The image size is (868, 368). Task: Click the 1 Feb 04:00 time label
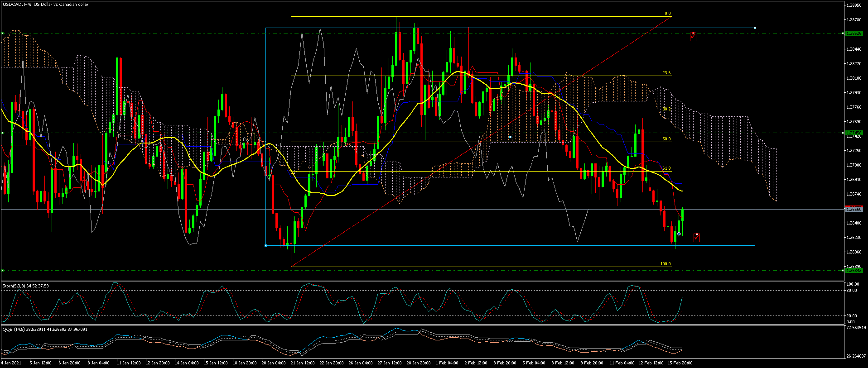(446, 363)
